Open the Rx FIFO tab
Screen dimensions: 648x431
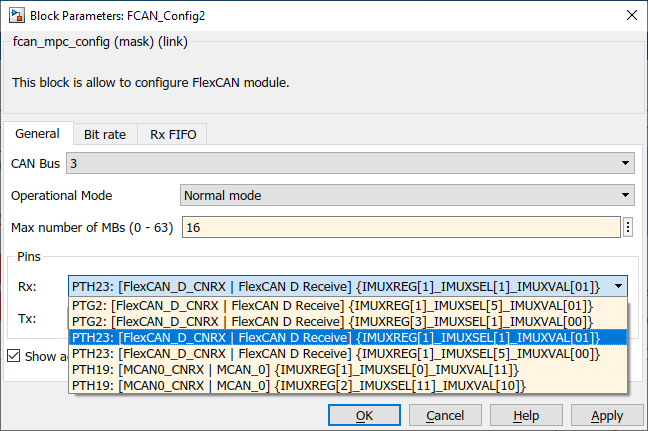172,134
